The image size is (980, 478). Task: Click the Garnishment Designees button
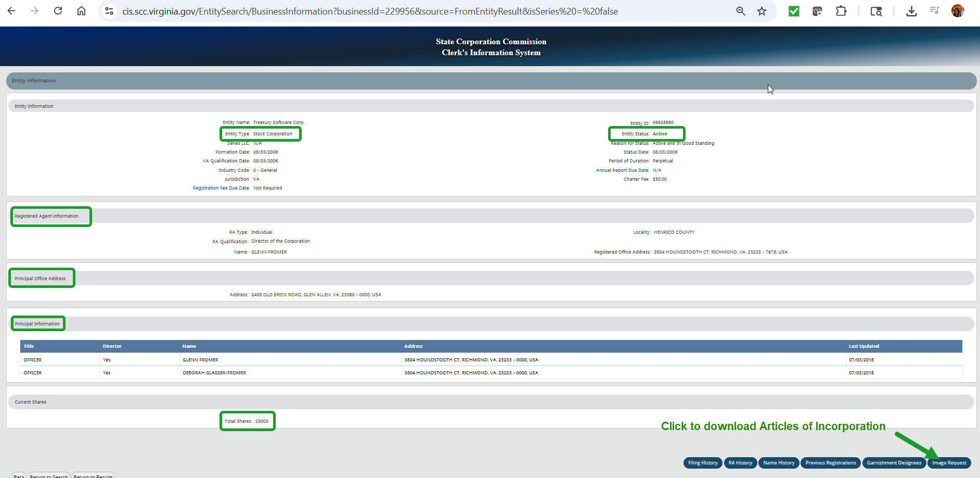894,463
